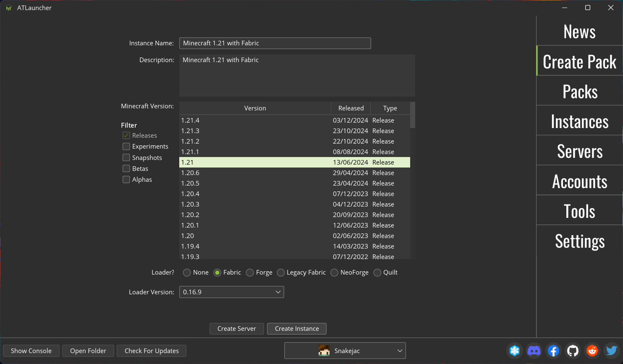Open the blue hexagon Nodecraft link icon
Image resolution: width=623 pixels, height=364 pixels.
tap(515, 351)
